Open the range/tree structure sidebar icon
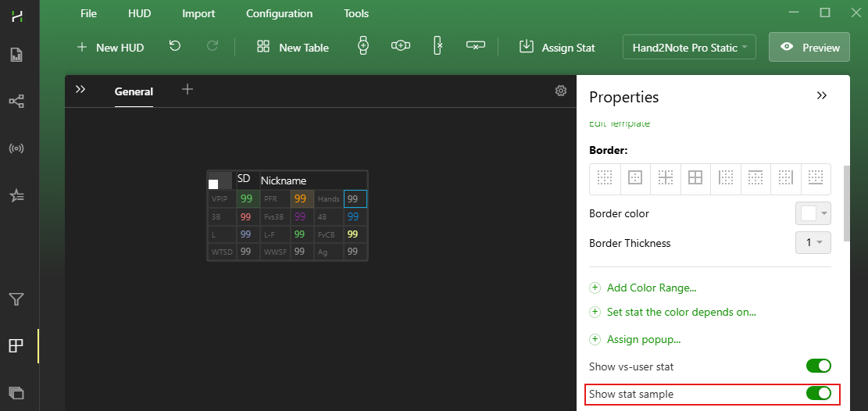Viewport: 868px width, 411px height. [x=16, y=102]
